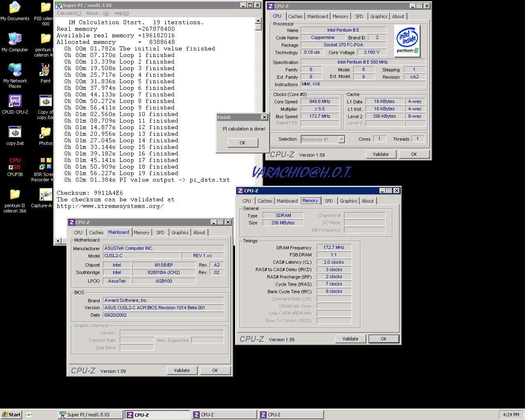
Task: Expand the Processor #1 selection dropdown
Action: tap(341, 139)
